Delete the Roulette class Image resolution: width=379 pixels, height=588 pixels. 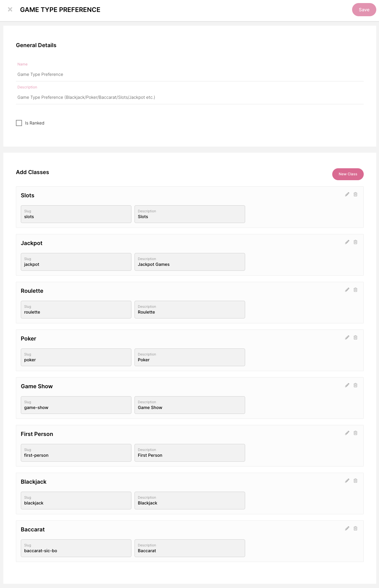click(x=355, y=290)
